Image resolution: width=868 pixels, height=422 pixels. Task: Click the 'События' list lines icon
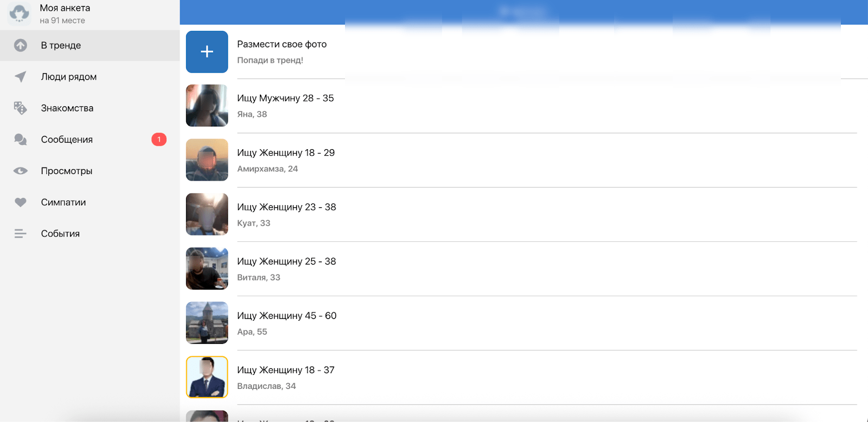click(21, 234)
